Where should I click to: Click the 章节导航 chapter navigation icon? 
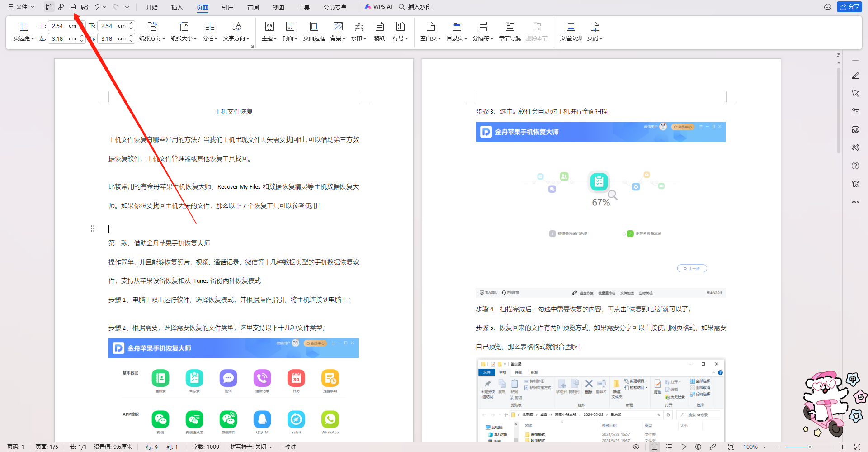point(510,31)
